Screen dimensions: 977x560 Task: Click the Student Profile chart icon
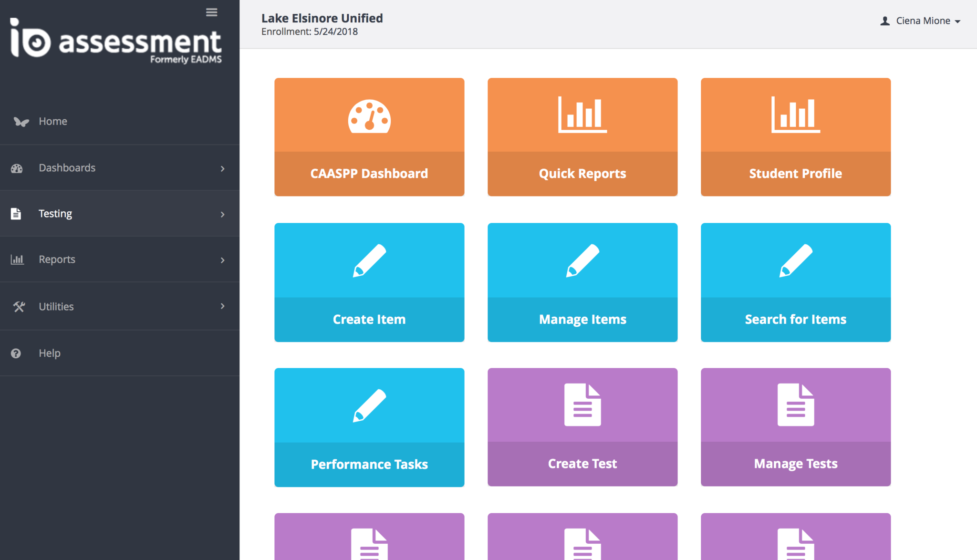[x=795, y=114]
